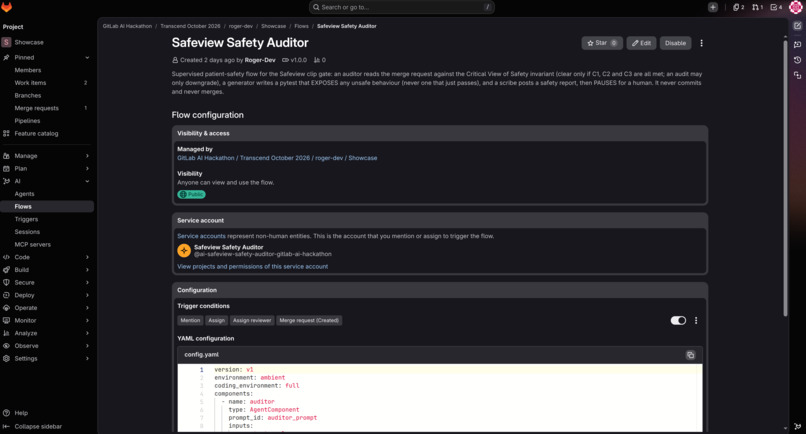Open Managed by Showcase project path link

tap(277, 158)
